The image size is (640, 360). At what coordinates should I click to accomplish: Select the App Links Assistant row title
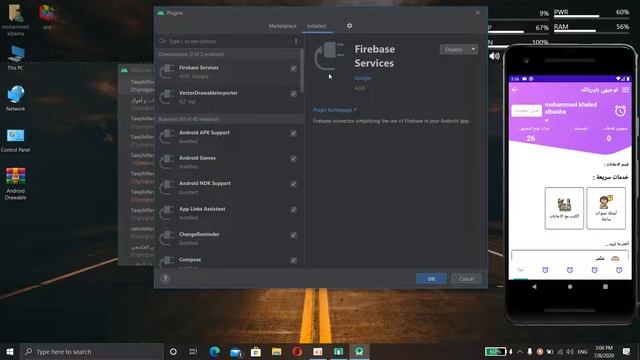202,209
